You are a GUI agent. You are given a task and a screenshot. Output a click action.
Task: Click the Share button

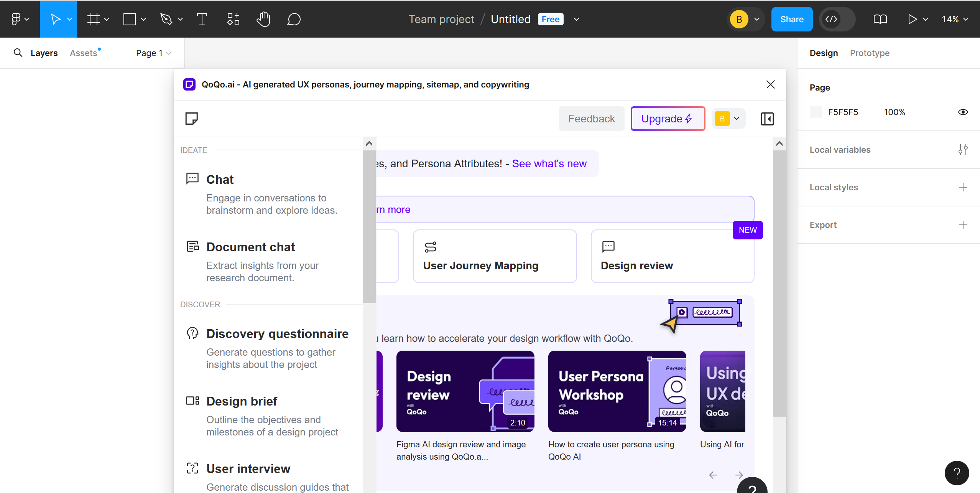[x=792, y=19]
